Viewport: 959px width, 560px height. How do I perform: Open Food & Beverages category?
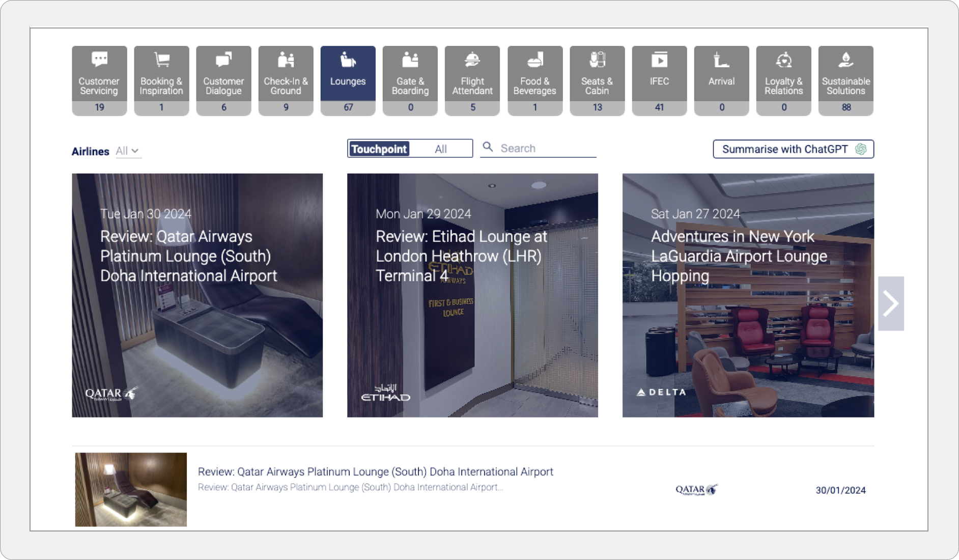[x=534, y=80]
